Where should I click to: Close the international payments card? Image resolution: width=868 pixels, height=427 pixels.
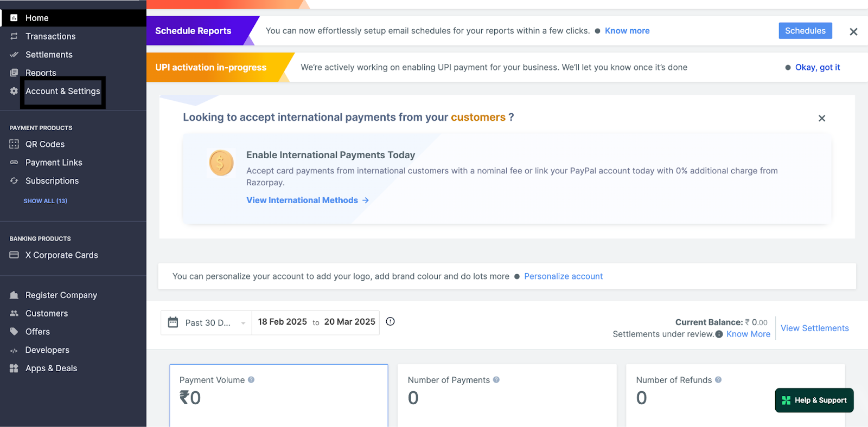822,118
